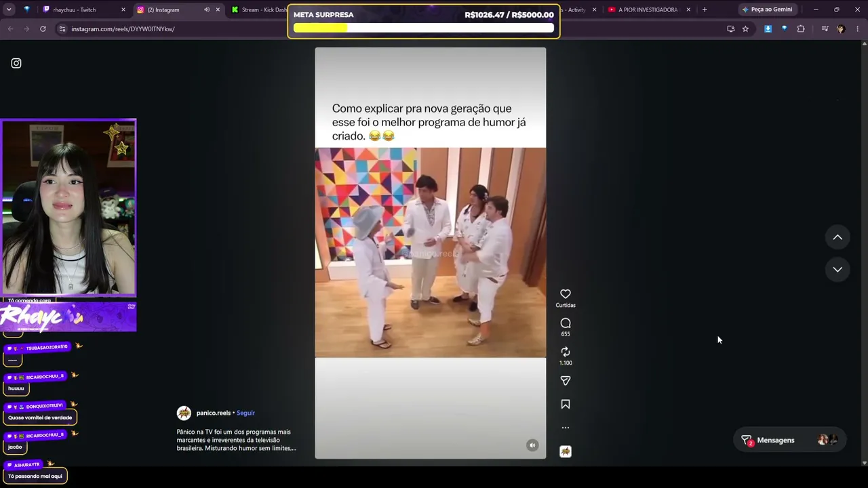The width and height of the screenshot is (868, 488).
Task: Go back in browser history
Action: click(x=10, y=29)
